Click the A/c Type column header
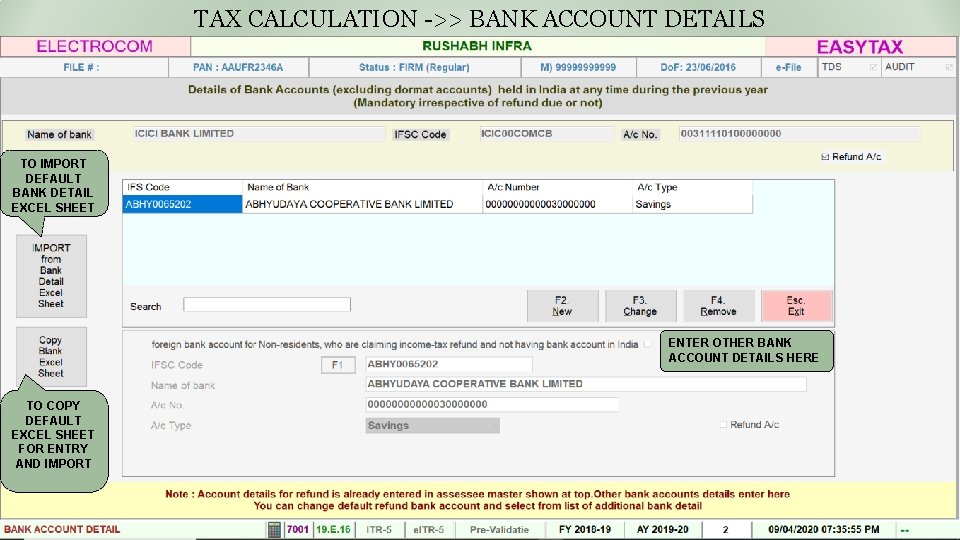Viewport: 960px width, 540px height. pyautogui.click(x=692, y=187)
